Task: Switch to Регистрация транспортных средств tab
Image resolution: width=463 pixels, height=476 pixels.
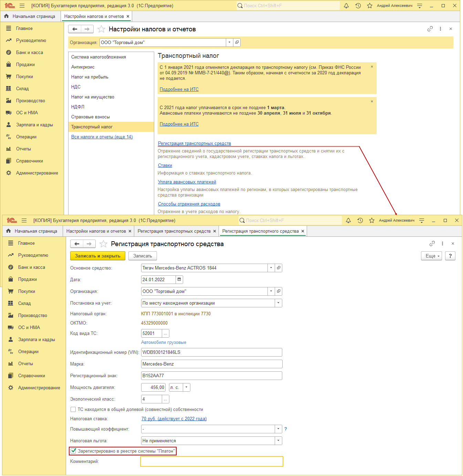Action: point(174,231)
